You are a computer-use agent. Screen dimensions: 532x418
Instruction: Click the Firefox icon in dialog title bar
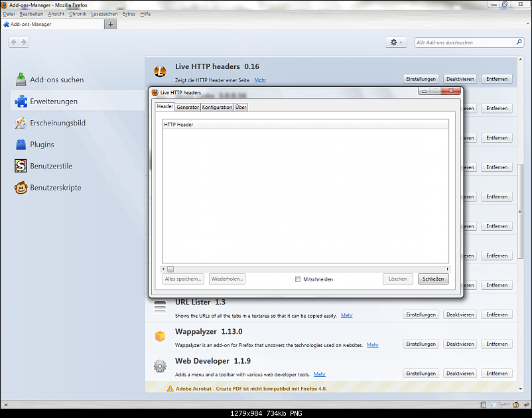coord(155,92)
